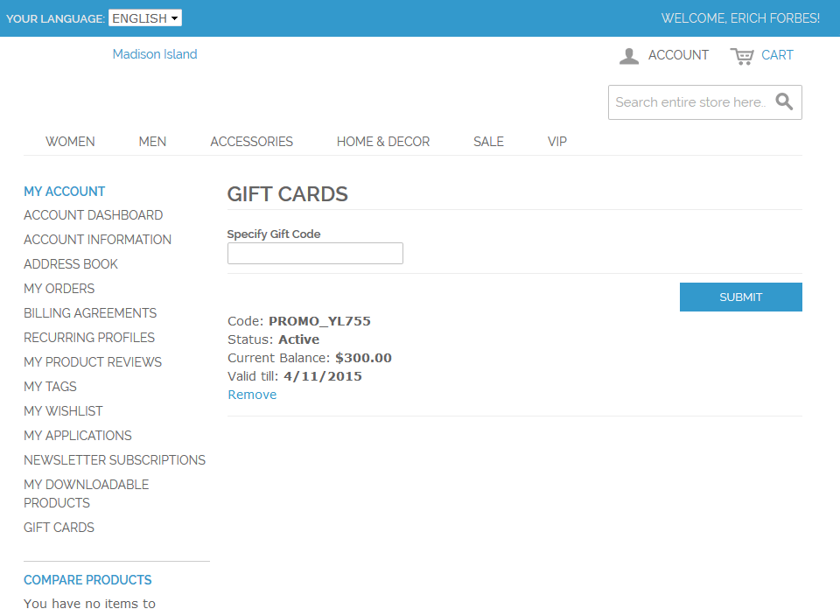Expand the Your Language selector arrow

point(174,17)
